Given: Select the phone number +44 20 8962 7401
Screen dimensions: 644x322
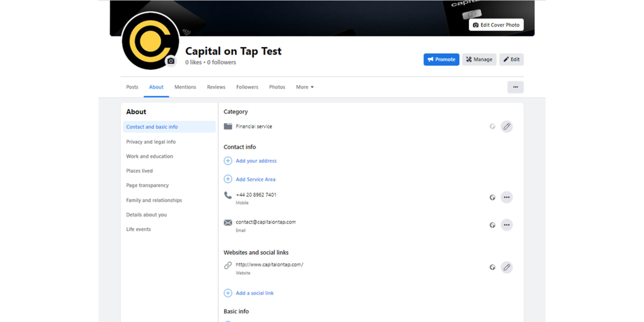Looking at the screenshot, I should point(256,195).
